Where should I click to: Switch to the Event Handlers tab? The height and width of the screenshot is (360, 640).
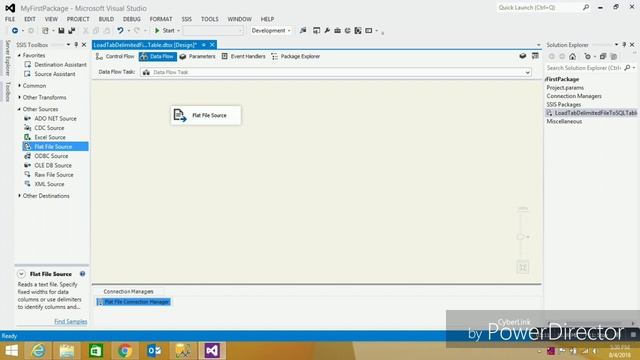(244, 56)
